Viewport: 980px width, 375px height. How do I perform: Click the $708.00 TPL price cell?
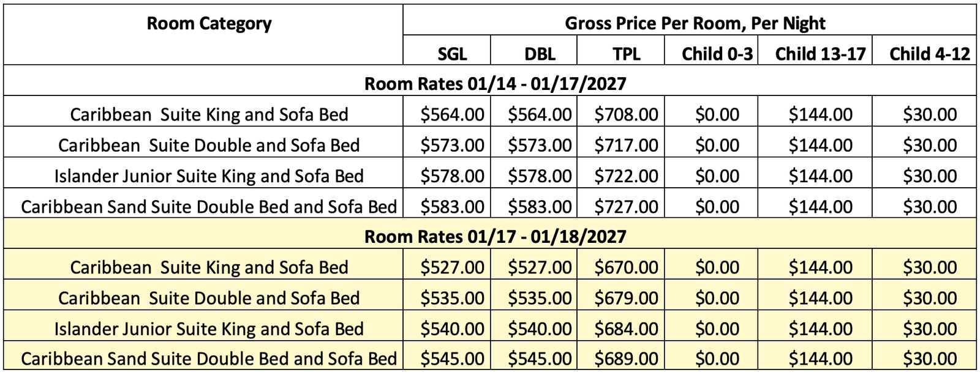click(x=627, y=114)
